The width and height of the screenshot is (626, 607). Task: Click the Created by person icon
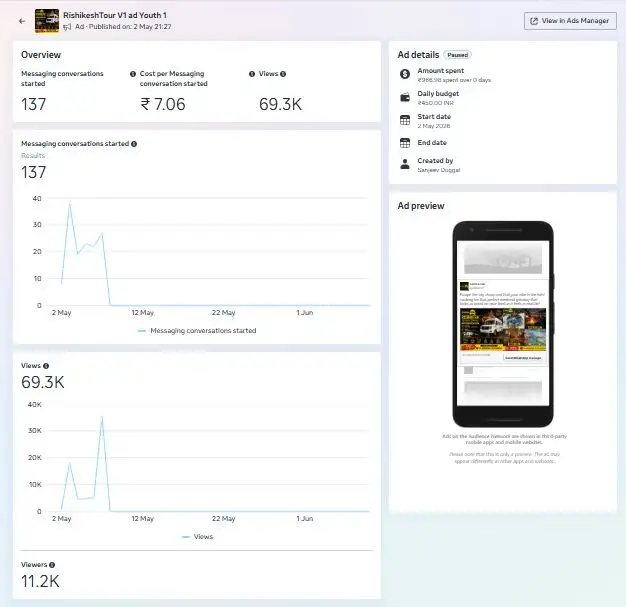tap(405, 164)
